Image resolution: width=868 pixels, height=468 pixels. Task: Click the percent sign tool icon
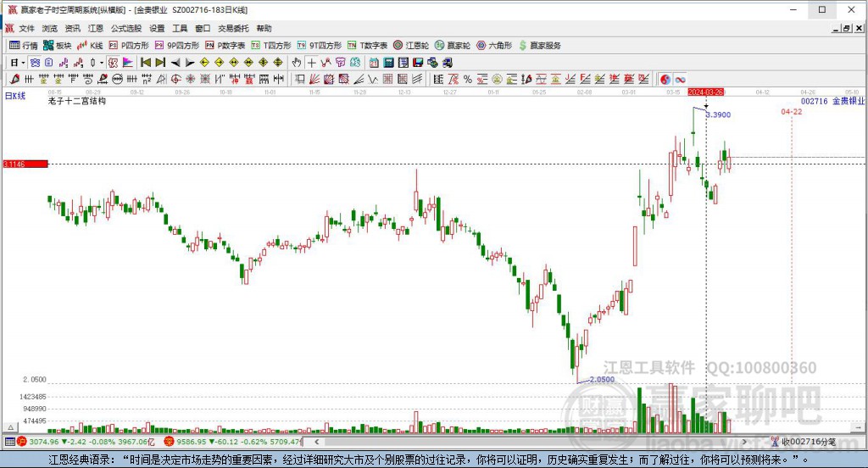[x=468, y=80]
